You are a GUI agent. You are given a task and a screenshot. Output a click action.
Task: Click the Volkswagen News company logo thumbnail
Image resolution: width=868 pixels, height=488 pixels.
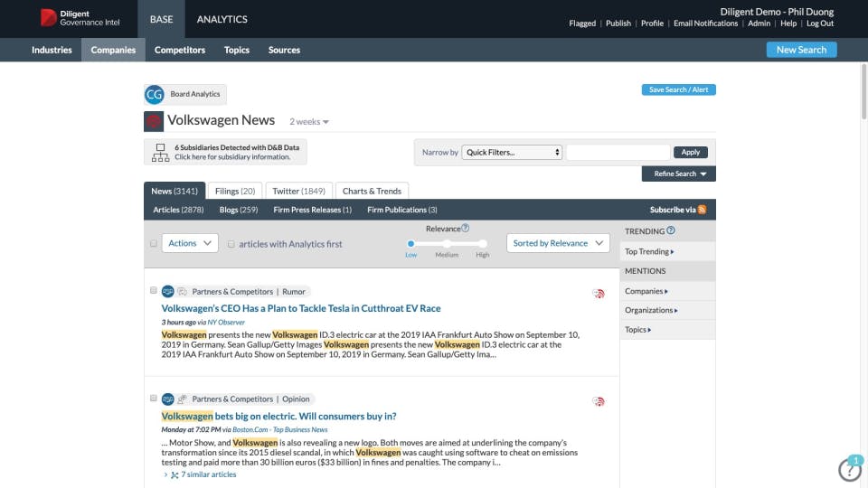click(x=154, y=121)
